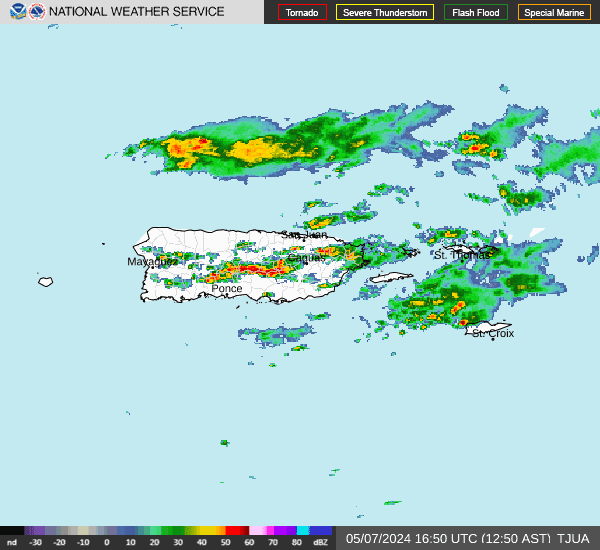This screenshot has width=600, height=550.
Task: Select the Severe Thunderstorm legend box
Action: coord(385,13)
